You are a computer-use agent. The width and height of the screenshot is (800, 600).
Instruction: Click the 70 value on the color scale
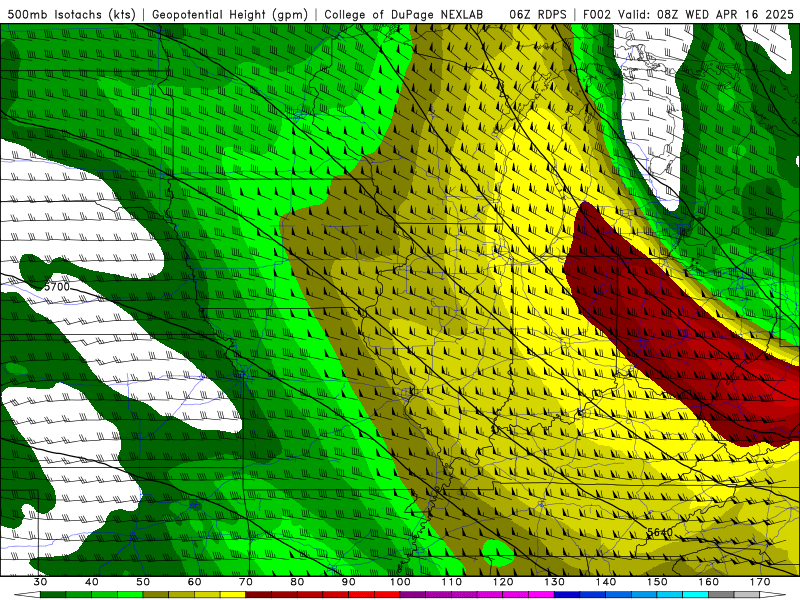click(246, 582)
